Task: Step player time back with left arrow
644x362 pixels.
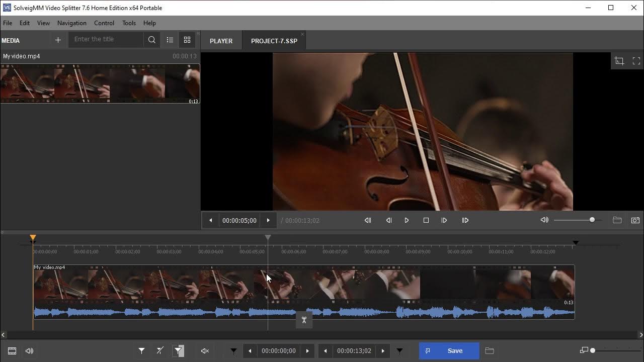Action: tap(210, 220)
